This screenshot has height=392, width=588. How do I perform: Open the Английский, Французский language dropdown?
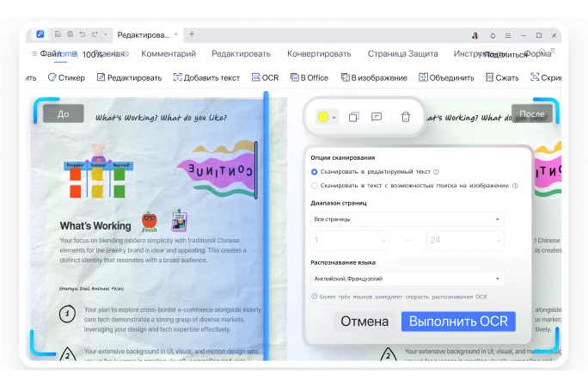407,279
